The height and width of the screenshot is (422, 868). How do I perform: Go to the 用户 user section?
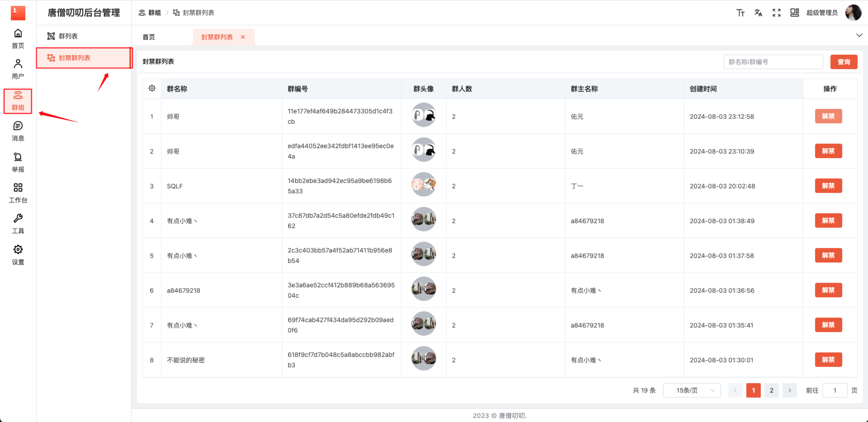click(x=18, y=69)
